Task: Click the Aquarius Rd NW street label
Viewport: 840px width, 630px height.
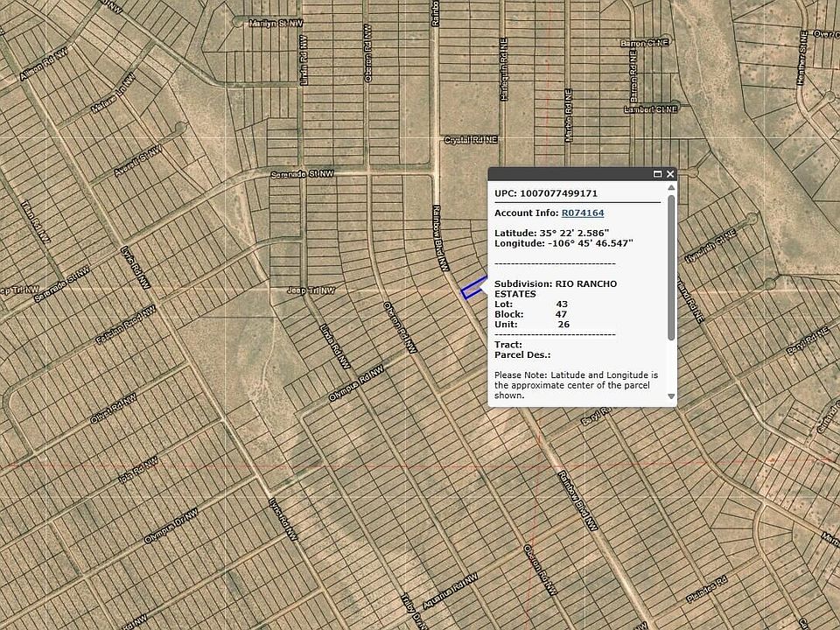Action: point(451,591)
